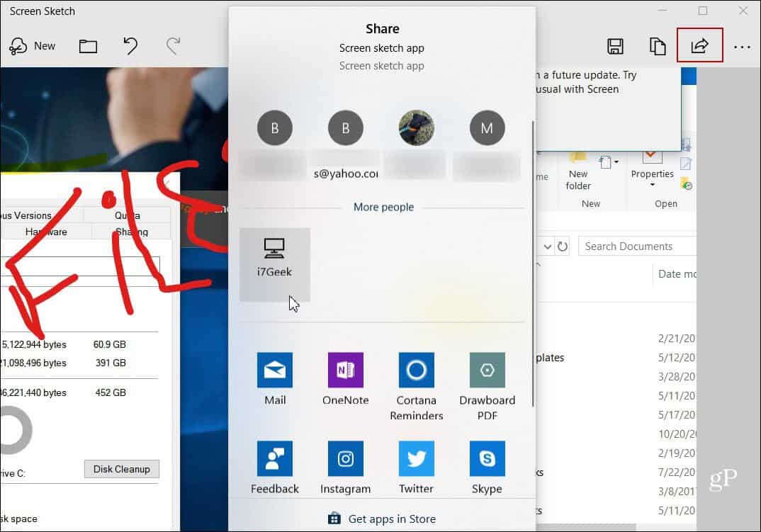The image size is (761, 532).
Task: Expand the address bar history dropdown
Action: pyautogui.click(x=548, y=247)
